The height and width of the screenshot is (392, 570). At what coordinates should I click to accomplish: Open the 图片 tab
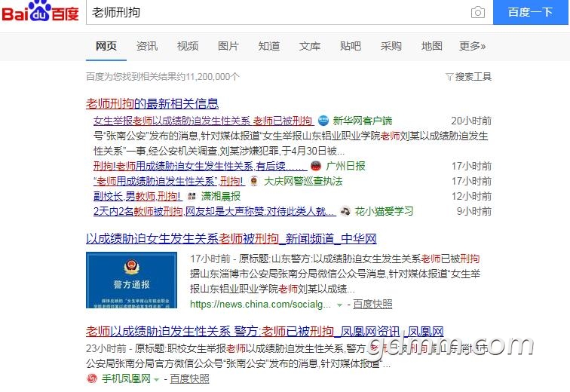228,46
